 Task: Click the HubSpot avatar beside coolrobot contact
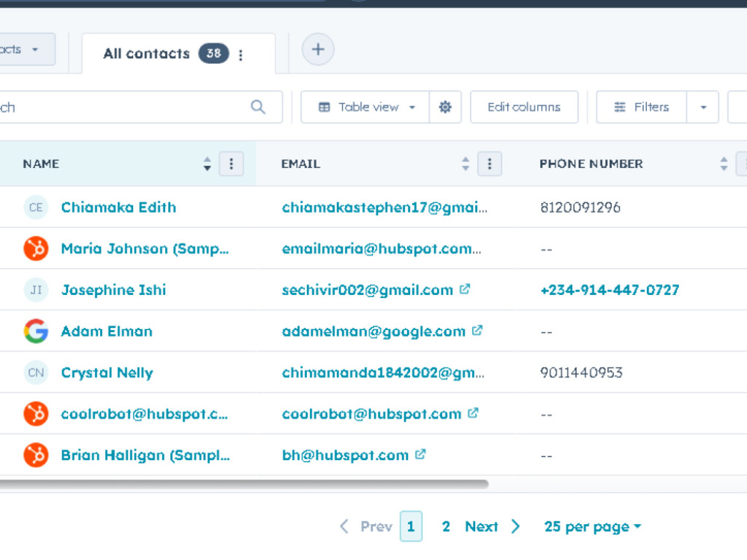(x=36, y=414)
